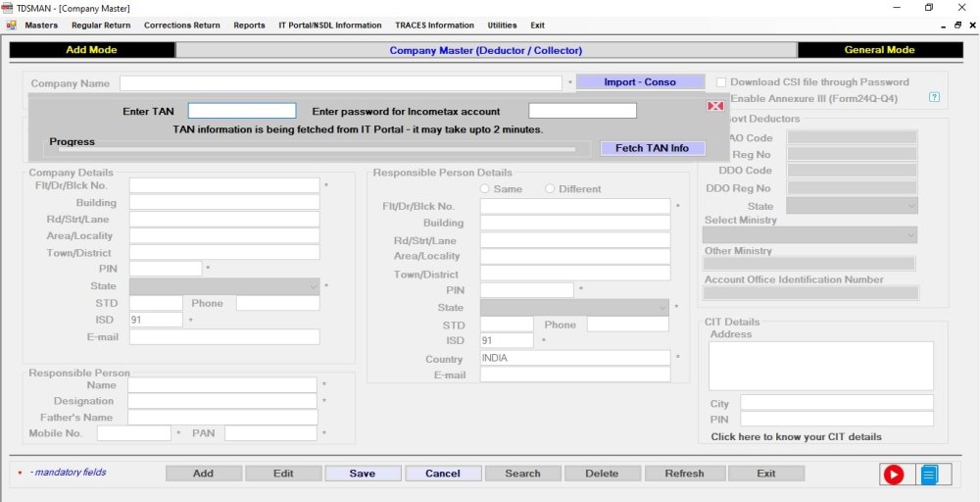Expand the Select Ministry dropdown
980x502 pixels.
pos(809,235)
